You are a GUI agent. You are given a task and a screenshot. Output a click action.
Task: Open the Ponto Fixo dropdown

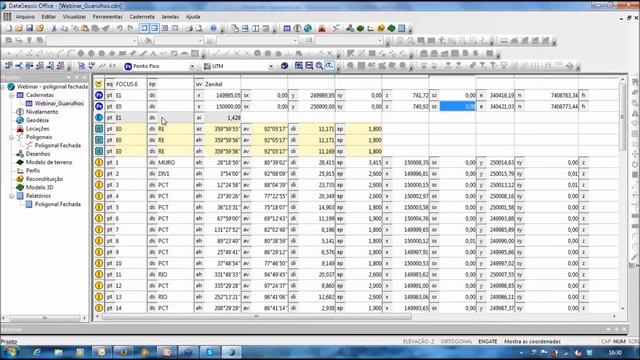point(192,66)
